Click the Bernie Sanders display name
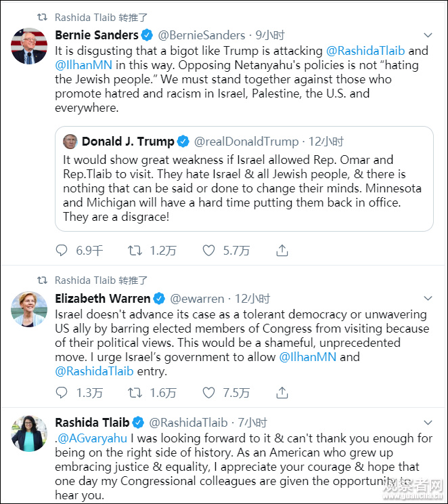The height and width of the screenshot is (504, 448). pos(96,35)
